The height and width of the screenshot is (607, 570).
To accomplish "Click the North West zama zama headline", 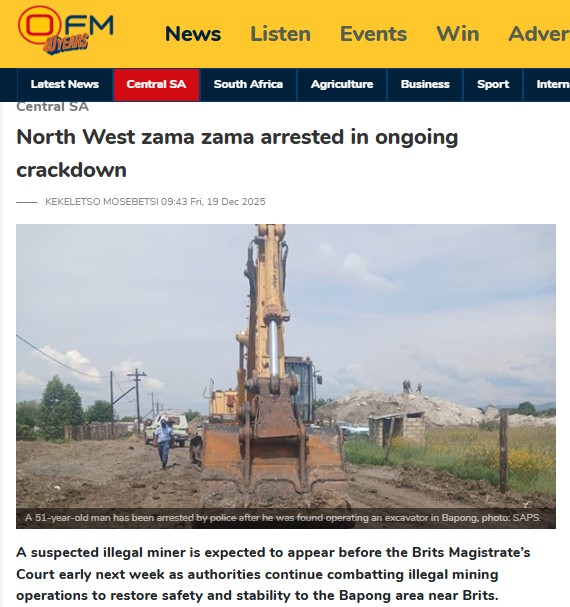I will click(x=237, y=153).
